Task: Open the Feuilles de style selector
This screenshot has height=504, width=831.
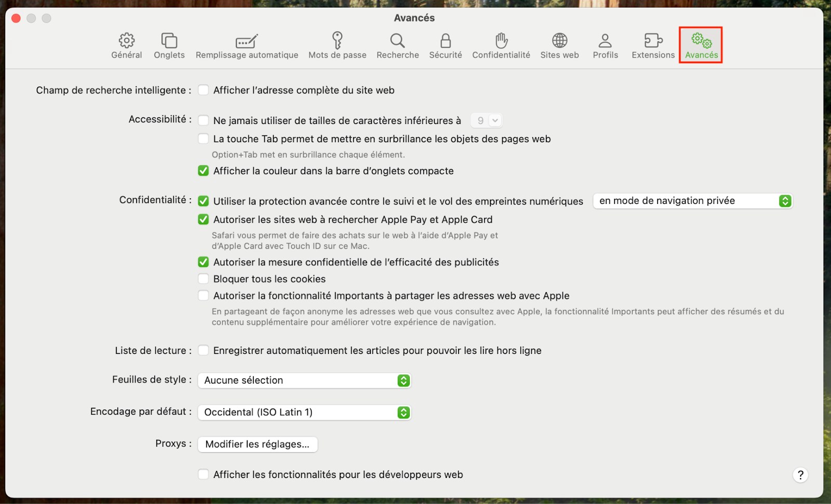Action: click(304, 380)
